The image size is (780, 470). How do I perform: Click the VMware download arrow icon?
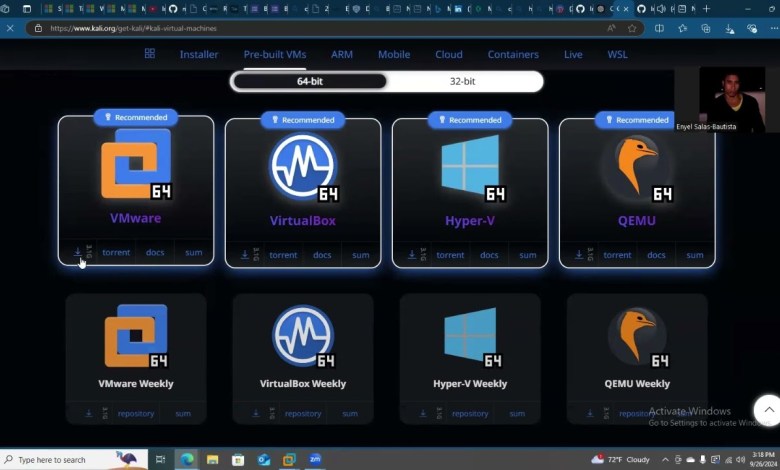click(78, 252)
